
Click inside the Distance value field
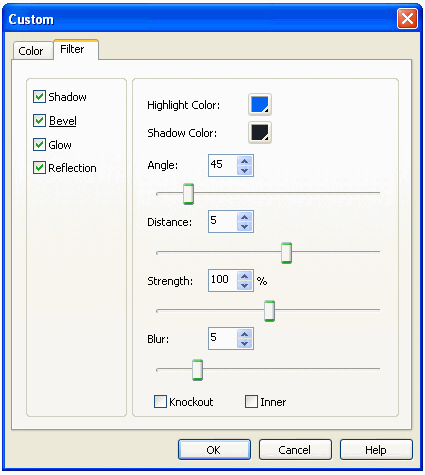coord(223,221)
